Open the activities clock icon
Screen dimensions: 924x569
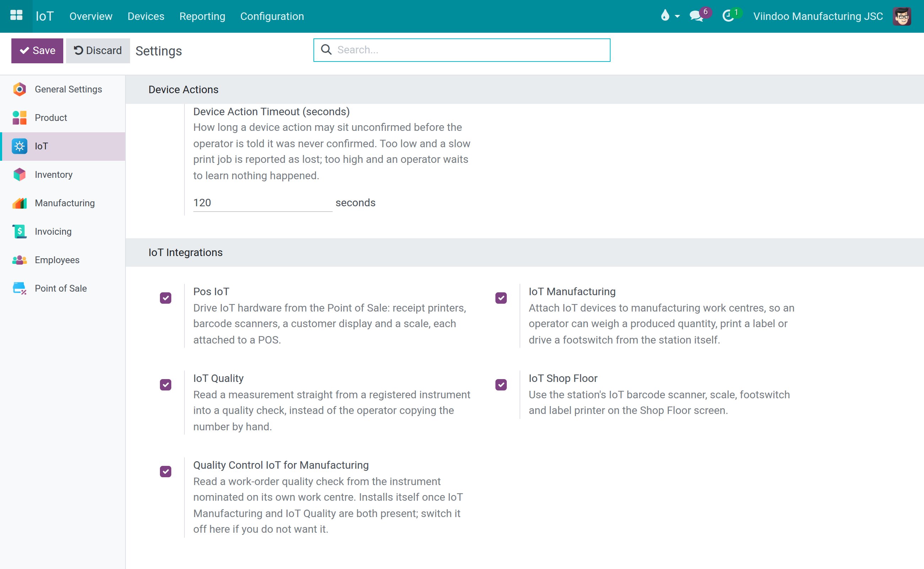click(x=729, y=16)
